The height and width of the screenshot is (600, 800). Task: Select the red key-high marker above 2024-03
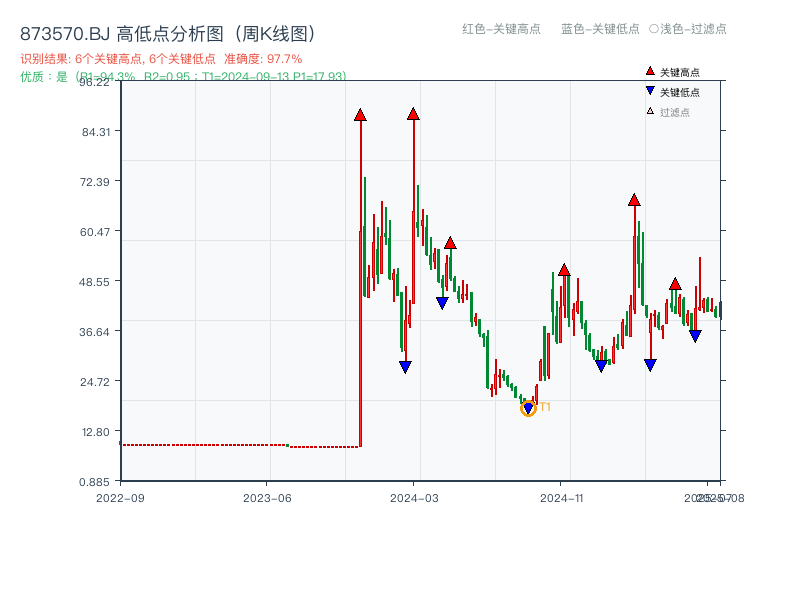[413, 114]
